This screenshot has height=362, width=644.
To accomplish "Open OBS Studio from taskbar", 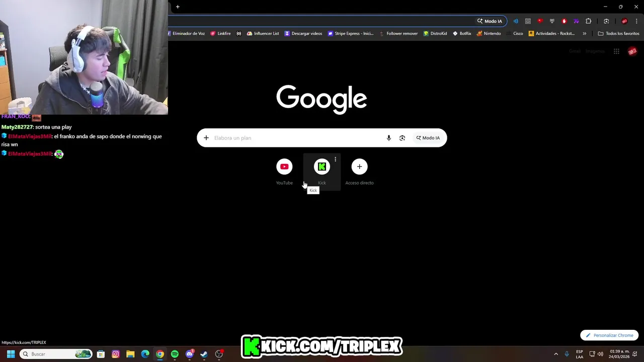I will [219, 354].
